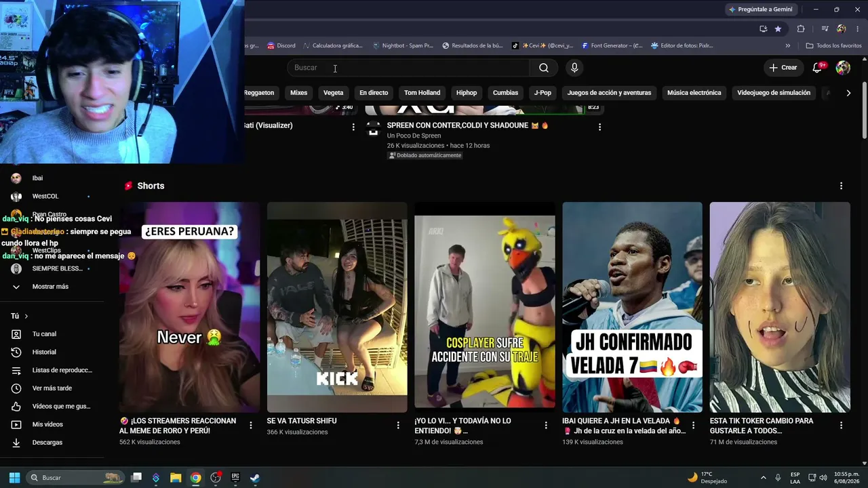Open the Chrome profile avatar

pos(842,28)
